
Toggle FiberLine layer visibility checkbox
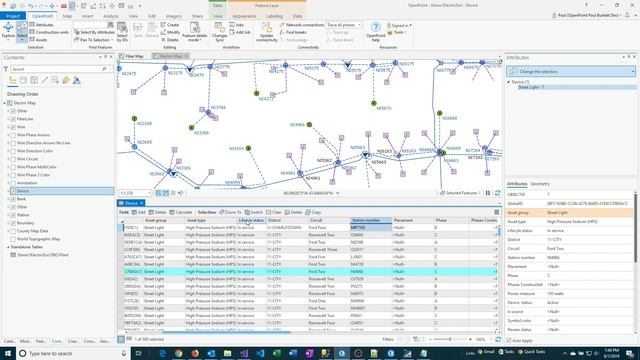13,119
